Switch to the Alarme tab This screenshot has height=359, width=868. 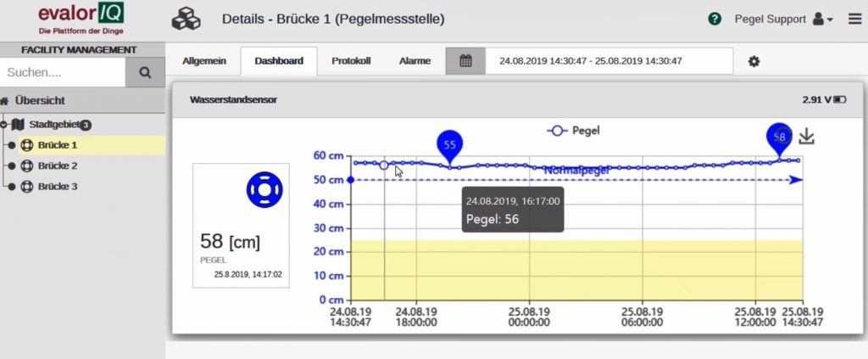point(415,61)
